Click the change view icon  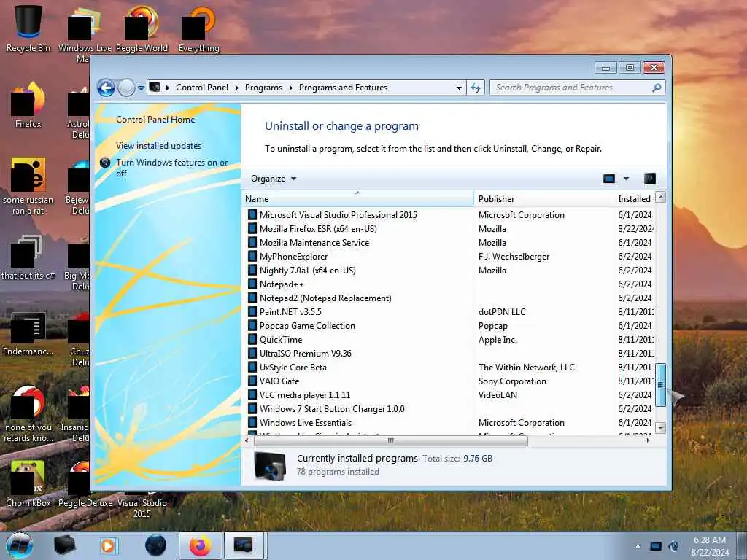click(609, 179)
